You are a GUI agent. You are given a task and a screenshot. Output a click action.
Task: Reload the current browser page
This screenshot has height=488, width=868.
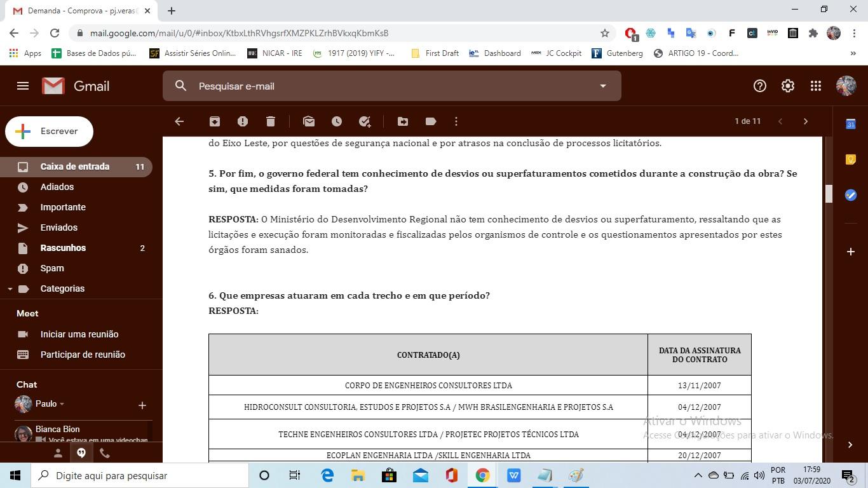[55, 33]
